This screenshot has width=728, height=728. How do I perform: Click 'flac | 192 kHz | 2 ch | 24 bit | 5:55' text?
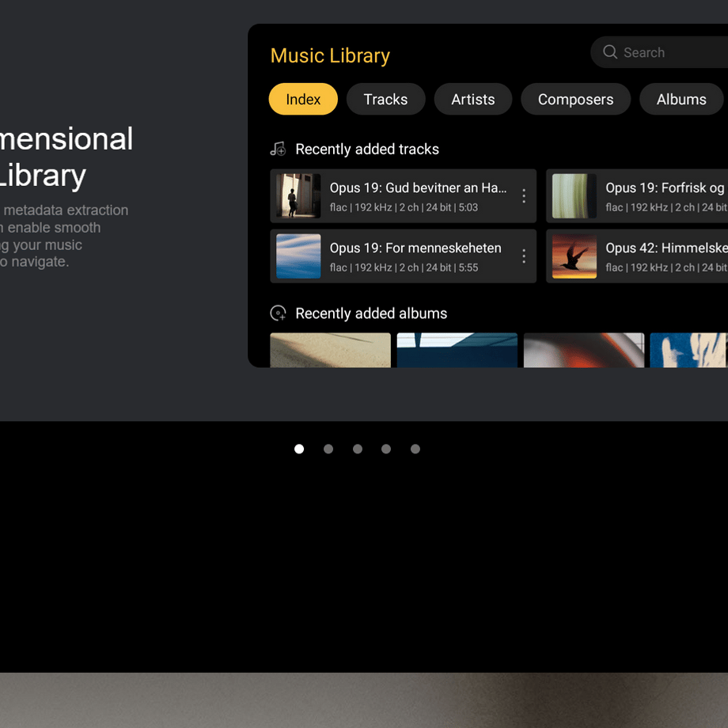[x=404, y=268]
